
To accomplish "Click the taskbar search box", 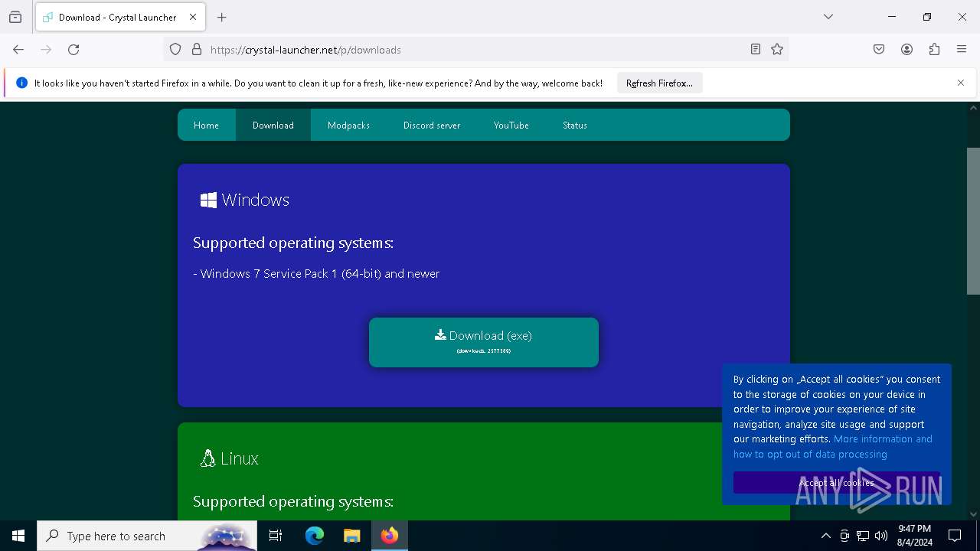I will pos(147,536).
